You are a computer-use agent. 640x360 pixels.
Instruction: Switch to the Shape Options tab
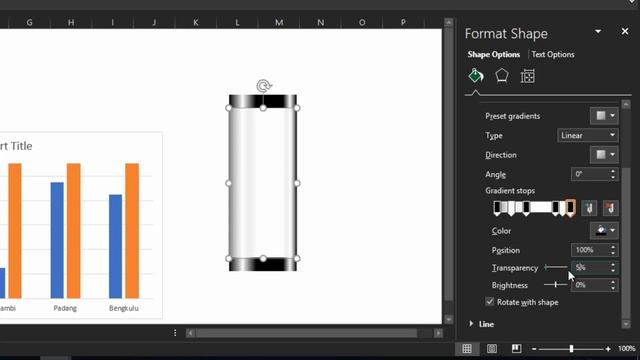click(493, 54)
